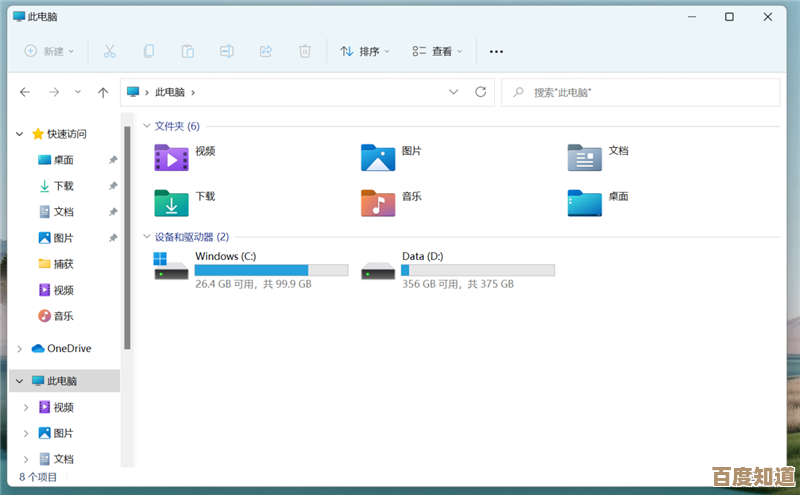The image size is (800, 495).
Task: Click the Cut scissors icon in toolbar
Action: click(109, 51)
